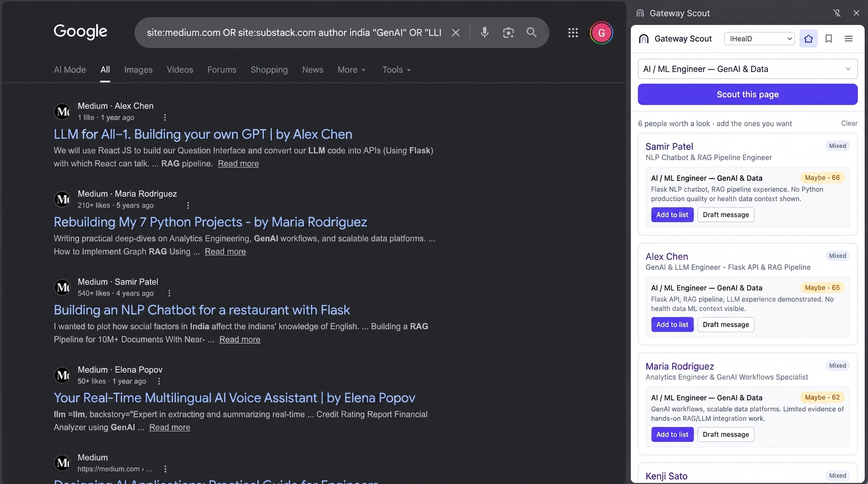The height and width of the screenshot is (484, 868).
Task: Open the Tools dropdown
Action: (396, 70)
